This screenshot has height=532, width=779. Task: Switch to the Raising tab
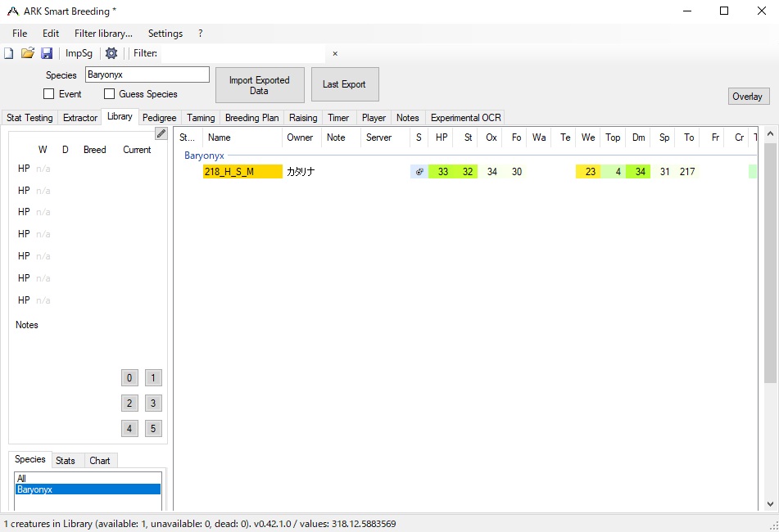(x=303, y=118)
